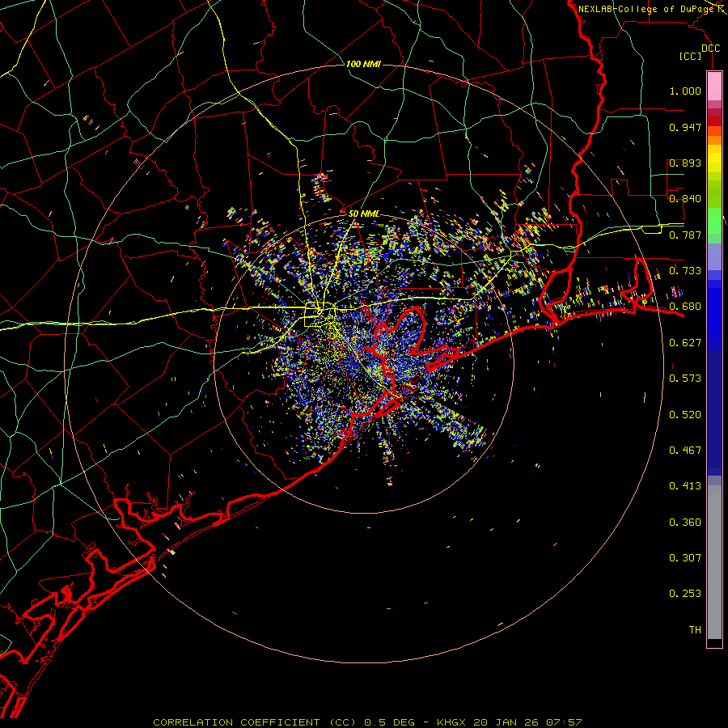
Task: Click the 0.947 scale value
Action: click(x=685, y=127)
